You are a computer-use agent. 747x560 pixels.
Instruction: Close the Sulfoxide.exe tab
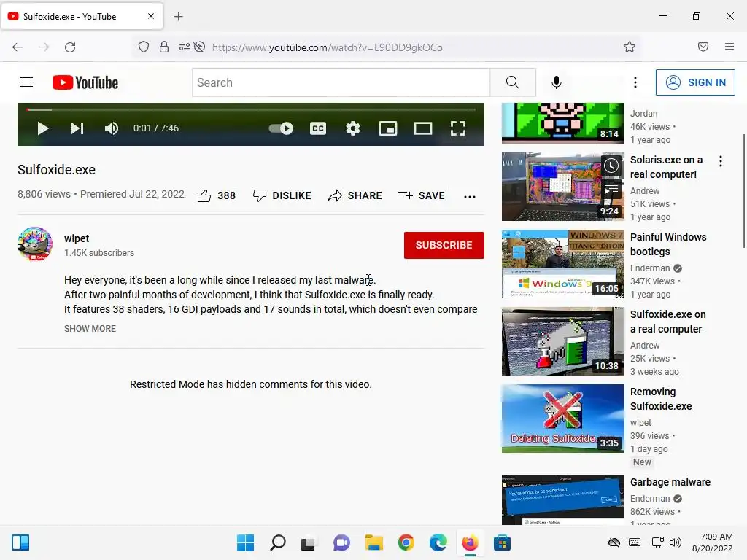pyautogui.click(x=150, y=16)
